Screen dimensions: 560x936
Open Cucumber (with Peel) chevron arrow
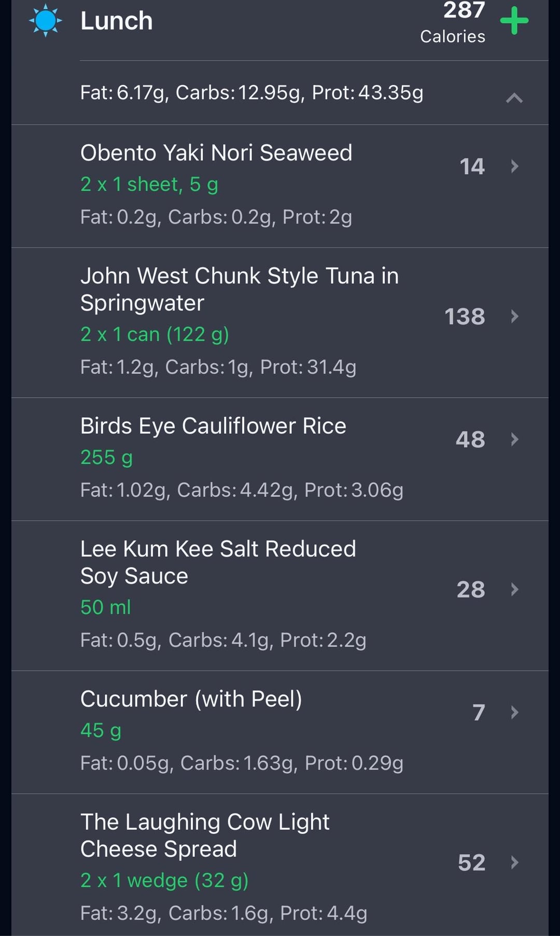pyautogui.click(x=514, y=712)
